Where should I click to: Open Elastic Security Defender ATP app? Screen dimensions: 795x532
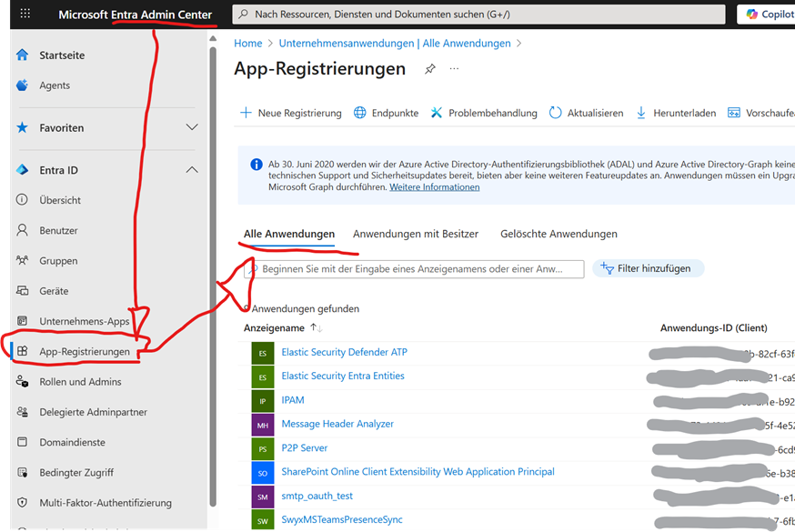pos(344,352)
